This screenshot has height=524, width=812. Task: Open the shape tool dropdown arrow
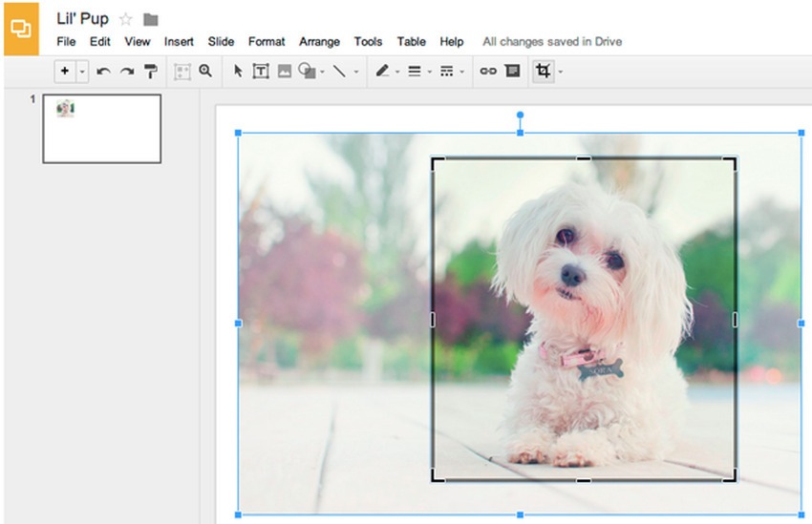(x=322, y=72)
